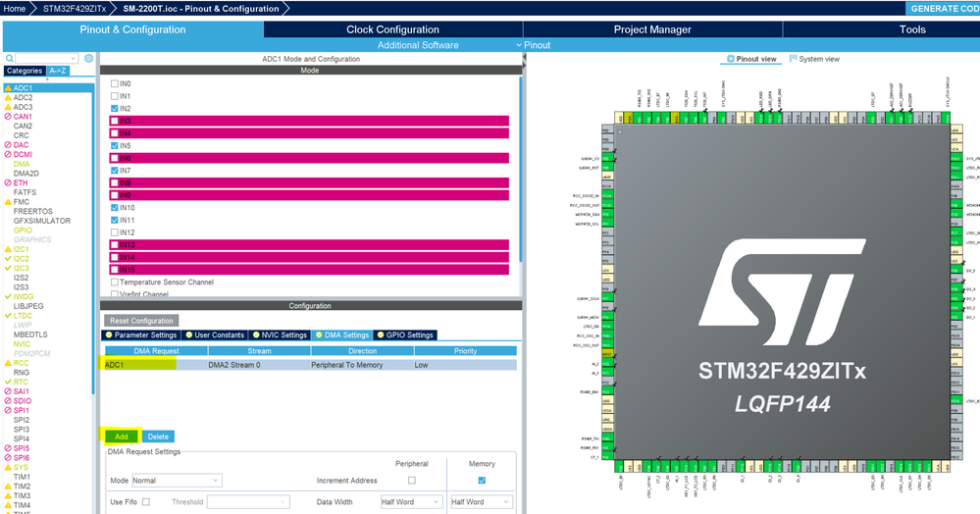
Task: Open the User Constants tab
Action: click(x=215, y=335)
